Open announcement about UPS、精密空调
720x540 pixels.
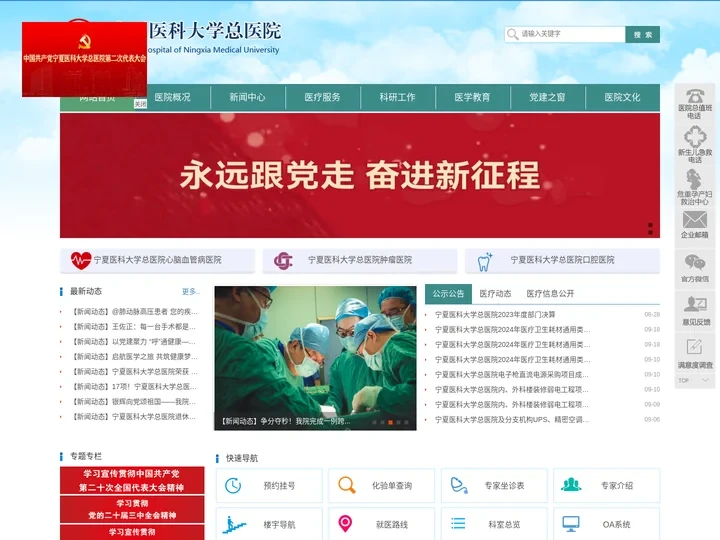pos(512,420)
